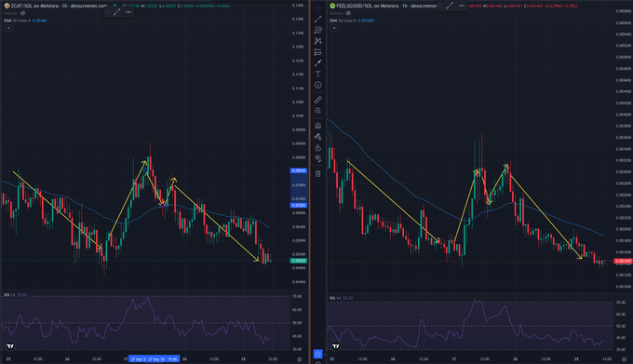Select the Text annotation tool
This screenshot has width=633, height=364.
318,74
